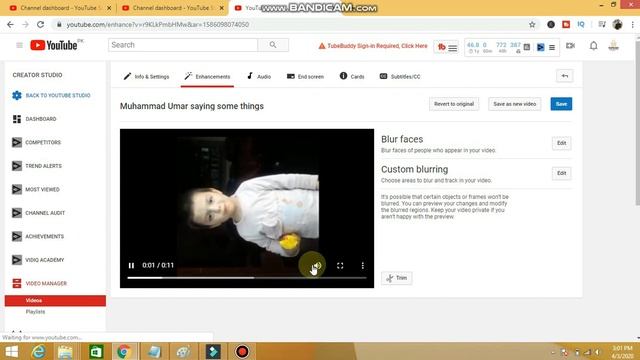Click the vidIQ extension icon
This screenshot has height=360, width=640.
581,24
